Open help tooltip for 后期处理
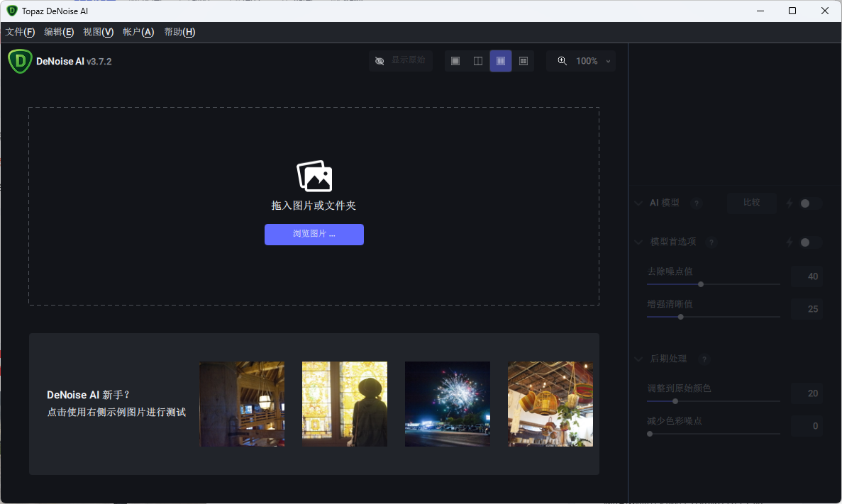The image size is (842, 504). (704, 359)
